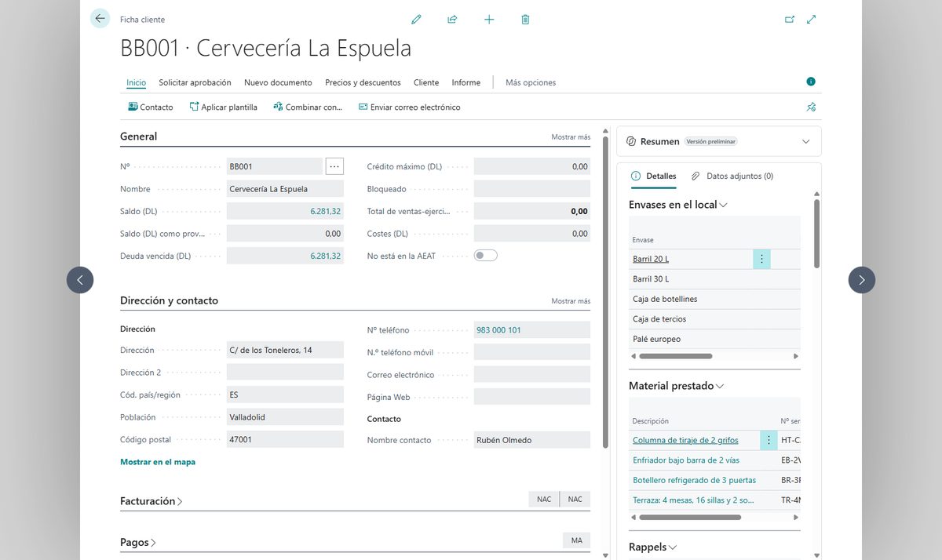Viewport: 942px width, 560px height.
Task: Click the Página Web field
Action: click(x=532, y=397)
